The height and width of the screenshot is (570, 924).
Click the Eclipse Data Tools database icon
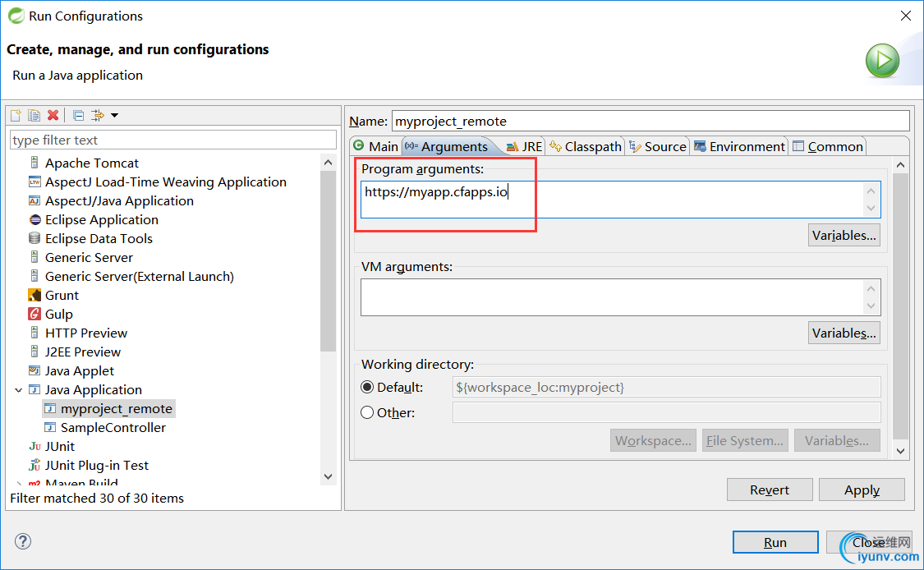pyautogui.click(x=34, y=238)
